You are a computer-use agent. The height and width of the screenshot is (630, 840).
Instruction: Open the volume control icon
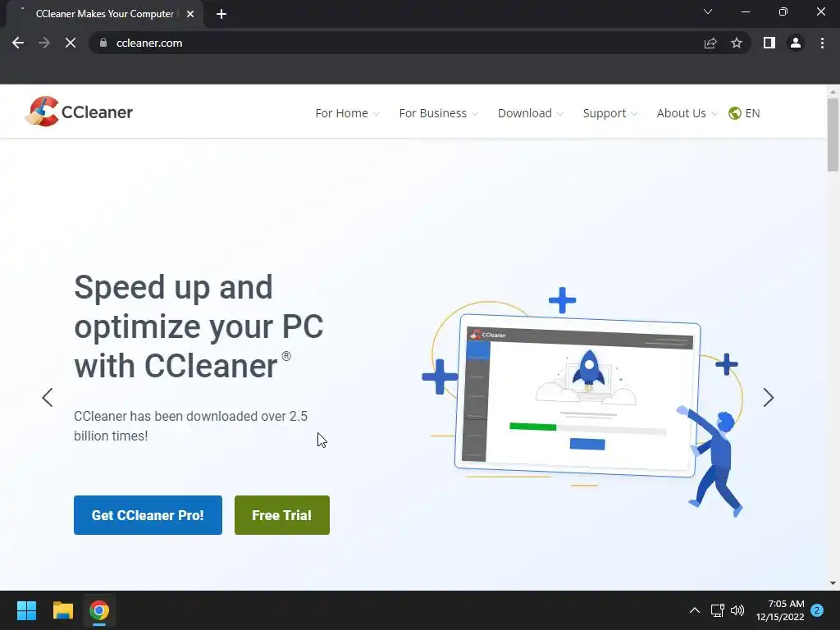[737, 610]
